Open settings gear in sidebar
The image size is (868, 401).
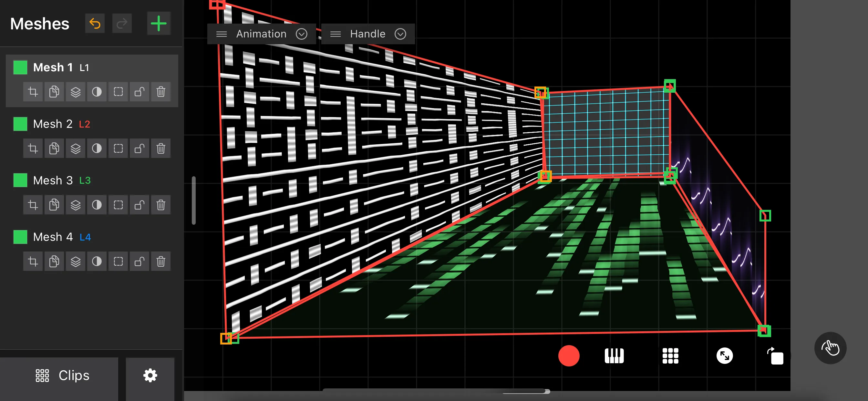pyautogui.click(x=150, y=375)
